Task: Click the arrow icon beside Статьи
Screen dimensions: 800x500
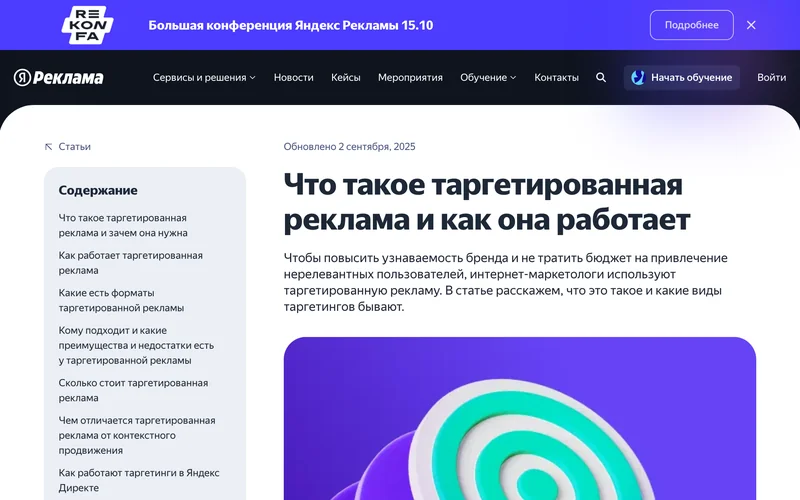Action: tap(48, 147)
